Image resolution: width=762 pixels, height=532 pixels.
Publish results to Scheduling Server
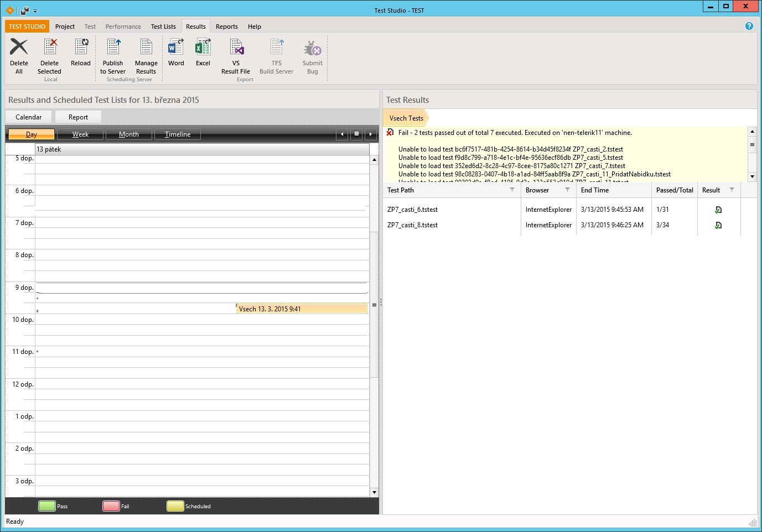[x=113, y=48]
